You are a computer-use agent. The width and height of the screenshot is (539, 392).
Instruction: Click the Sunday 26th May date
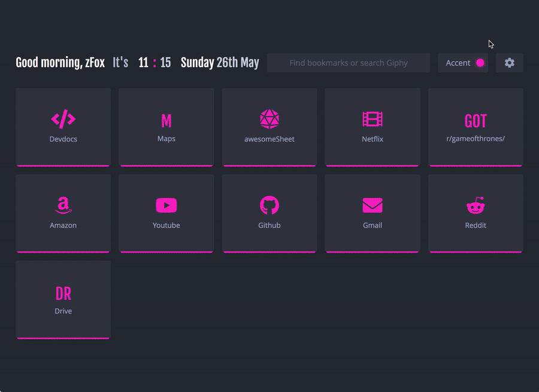click(219, 62)
